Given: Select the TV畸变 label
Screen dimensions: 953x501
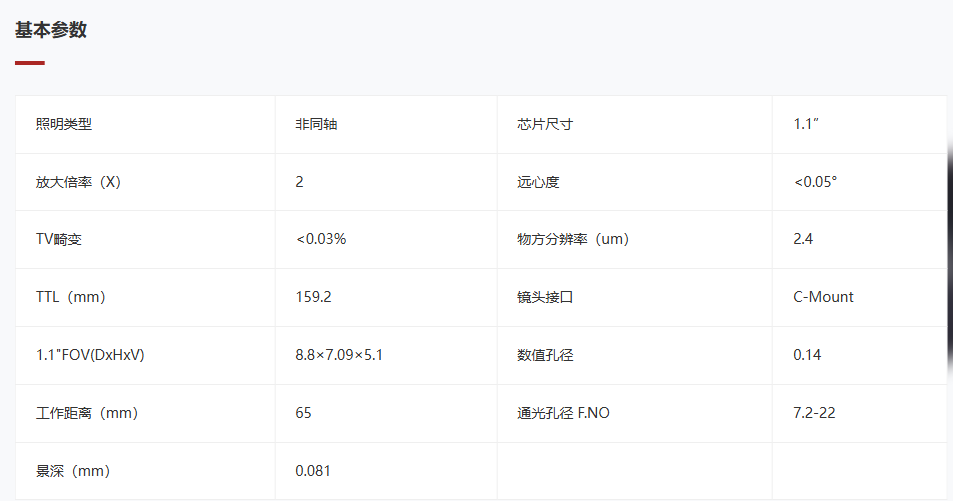Looking at the screenshot, I should (x=59, y=239).
